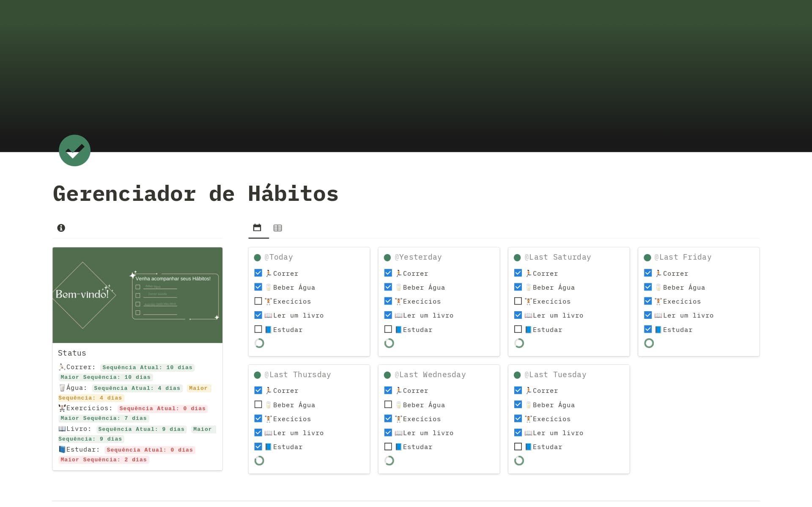
Task: Click the progress ring on @Last Saturday card
Action: coord(519,343)
